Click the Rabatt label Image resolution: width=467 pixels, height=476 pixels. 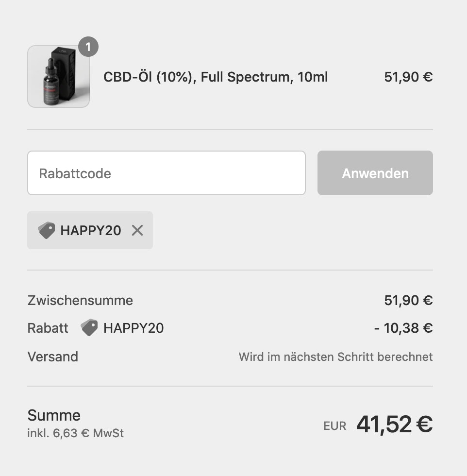48,328
